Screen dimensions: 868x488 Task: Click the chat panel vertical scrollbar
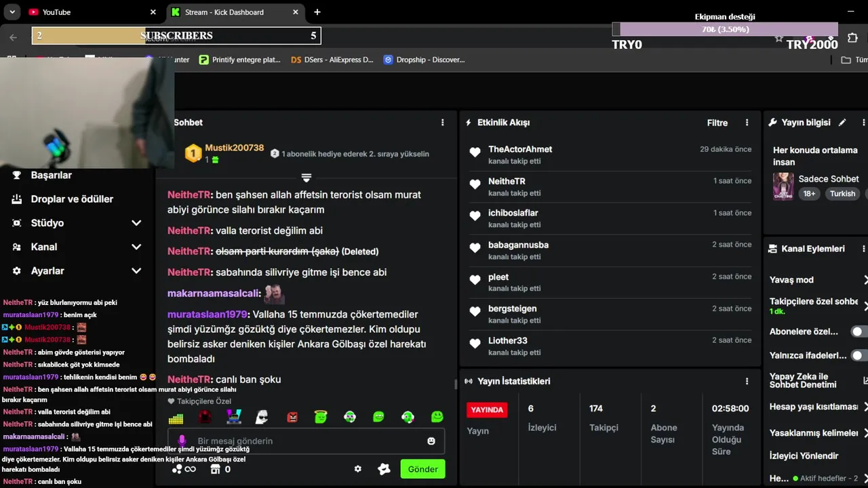tap(456, 384)
